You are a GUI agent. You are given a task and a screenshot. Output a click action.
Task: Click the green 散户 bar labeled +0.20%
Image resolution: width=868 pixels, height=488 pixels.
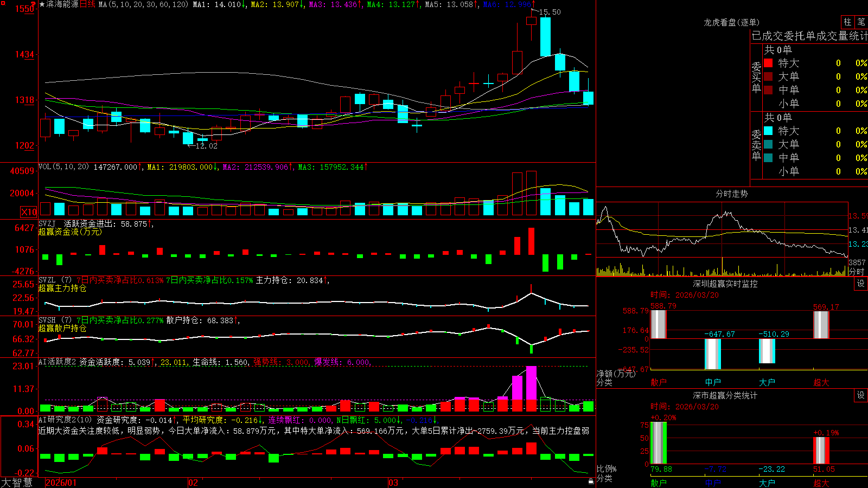[659, 443]
